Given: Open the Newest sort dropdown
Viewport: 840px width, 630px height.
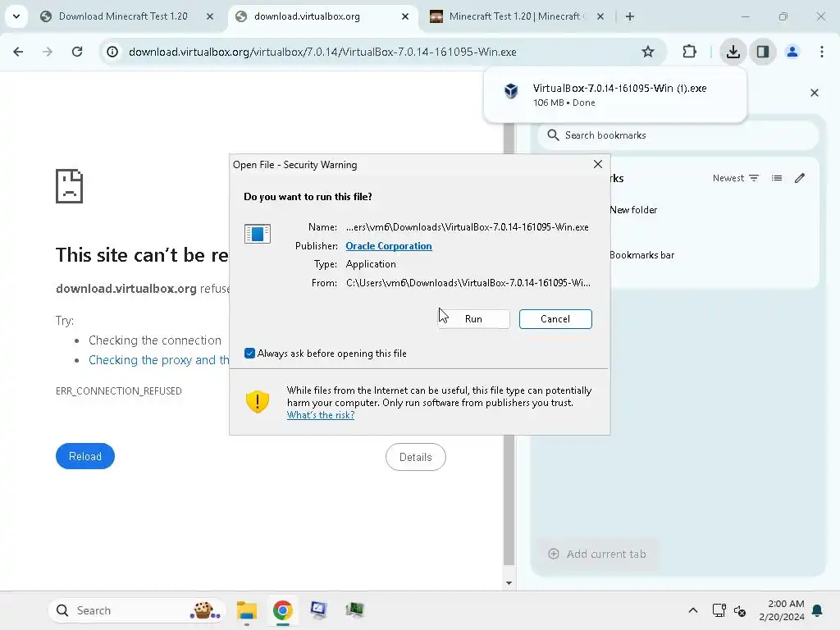Looking at the screenshot, I should [736, 178].
